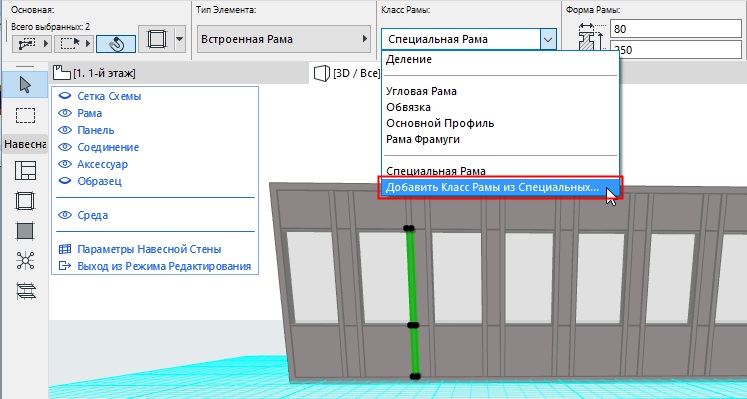This screenshot has width=747, height=399.
Task: Collapse the Специальная Рама class dropdown
Action: pyautogui.click(x=548, y=39)
